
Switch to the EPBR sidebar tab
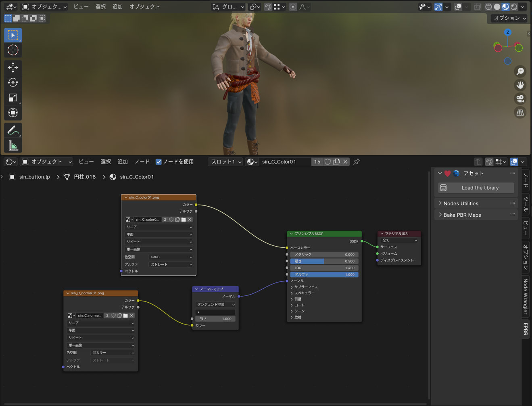click(x=526, y=329)
